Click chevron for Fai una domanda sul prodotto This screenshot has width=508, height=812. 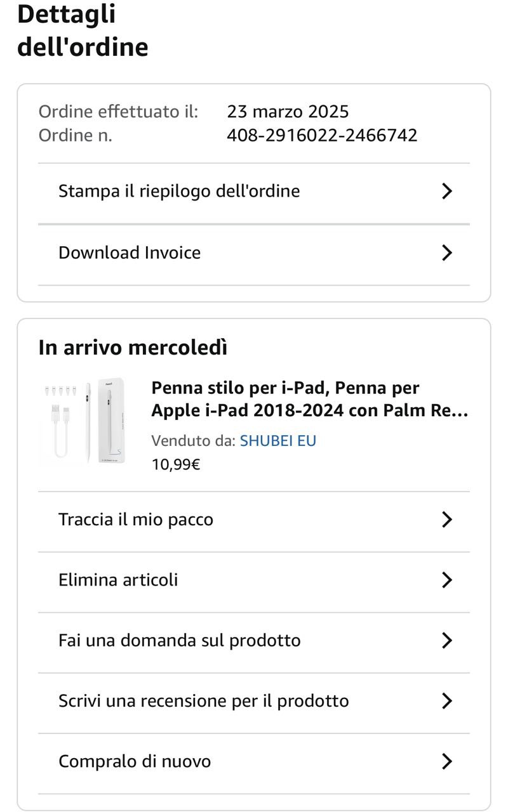[x=446, y=640]
